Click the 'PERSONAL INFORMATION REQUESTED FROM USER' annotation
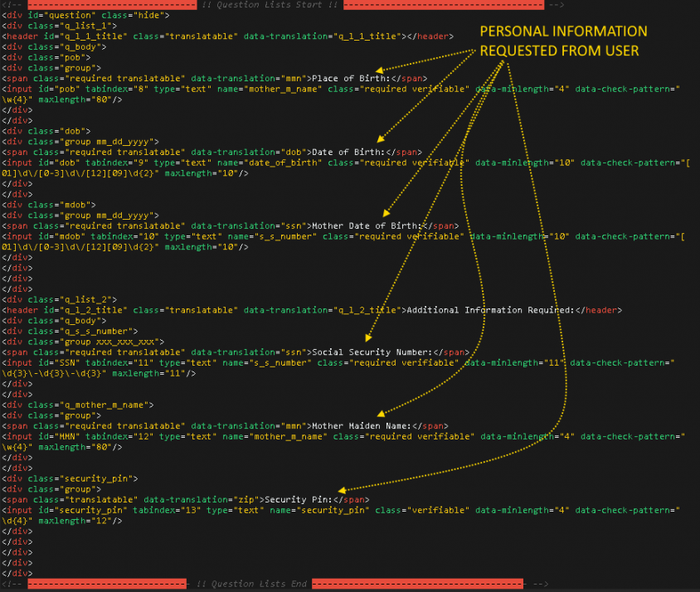This screenshot has height=592, width=700. 563,41
